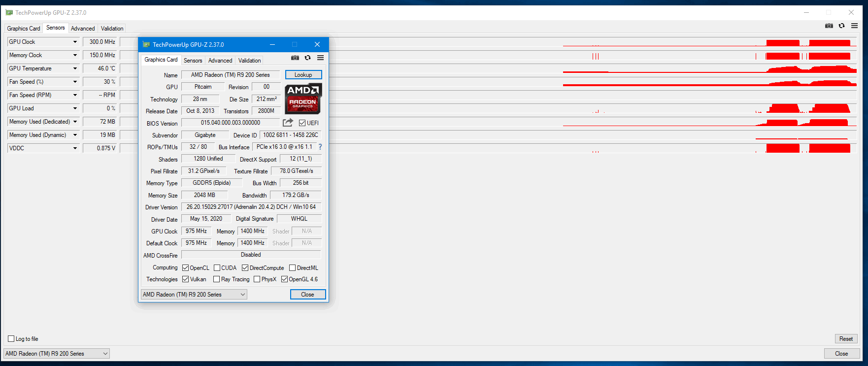
Task: Open Advanced tab in front window
Action: (x=220, y=61)
